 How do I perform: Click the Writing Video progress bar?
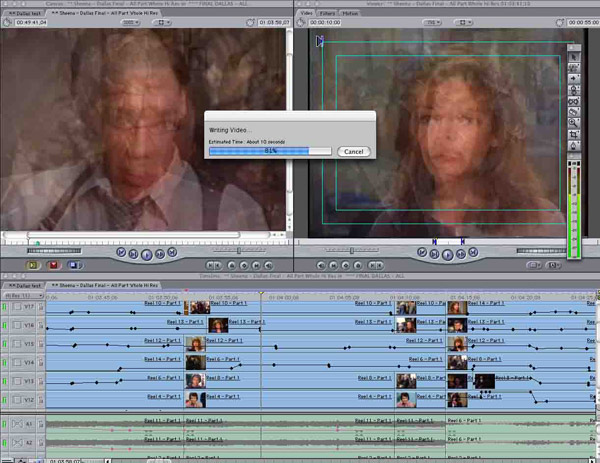click(270, 152)
